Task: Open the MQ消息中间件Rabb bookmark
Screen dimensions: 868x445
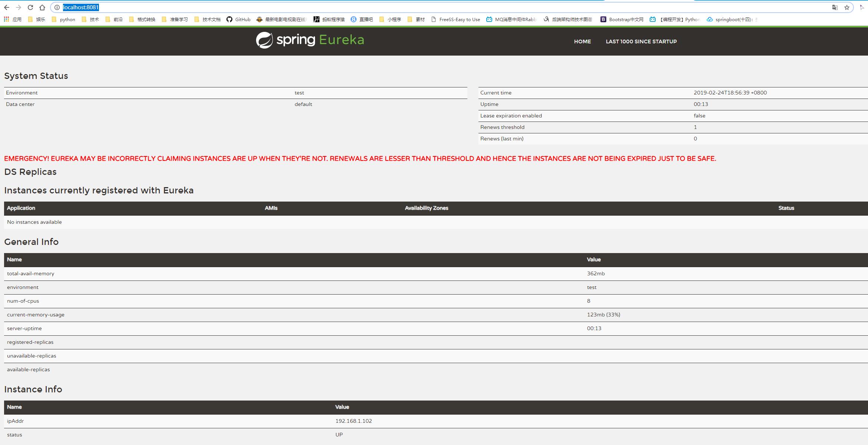Action: [511, 19]
